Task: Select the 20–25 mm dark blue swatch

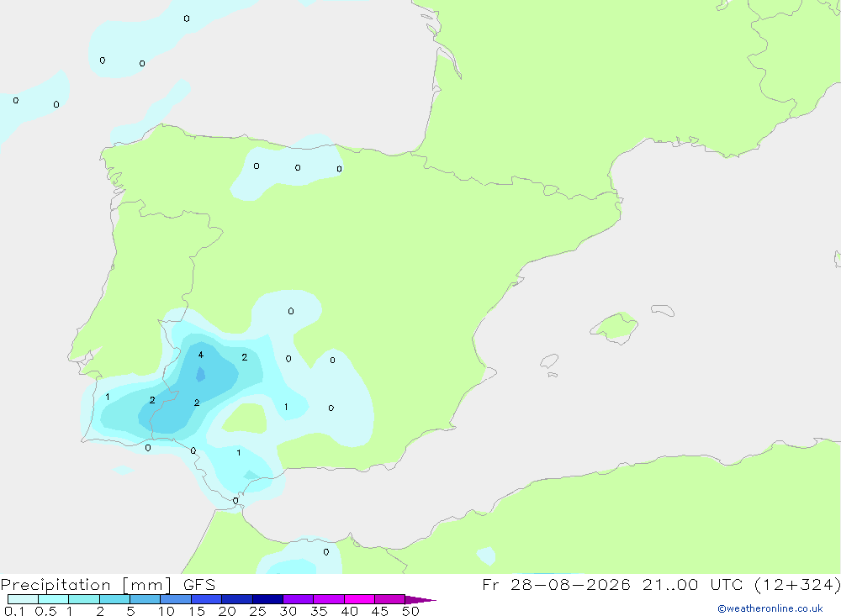Action: point(237,599)
